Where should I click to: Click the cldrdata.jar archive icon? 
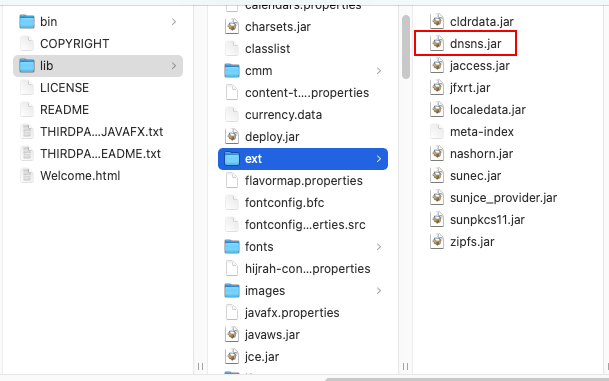[437, 21]
